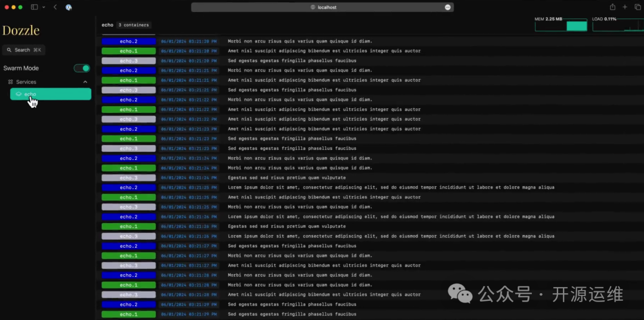
Task: Show the tab overview icon
Action: 637,7
